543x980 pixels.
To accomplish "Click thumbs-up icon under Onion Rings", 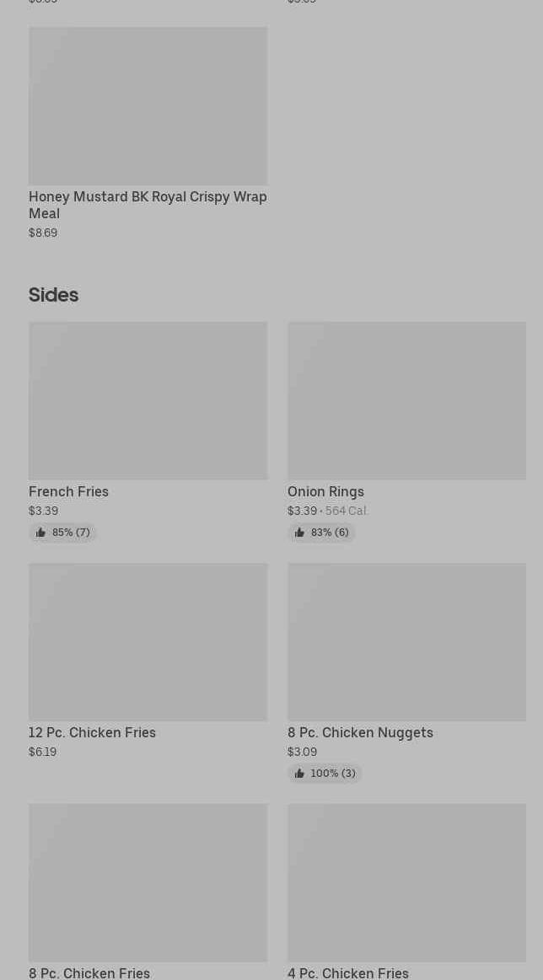I will (x=299, y=533).
